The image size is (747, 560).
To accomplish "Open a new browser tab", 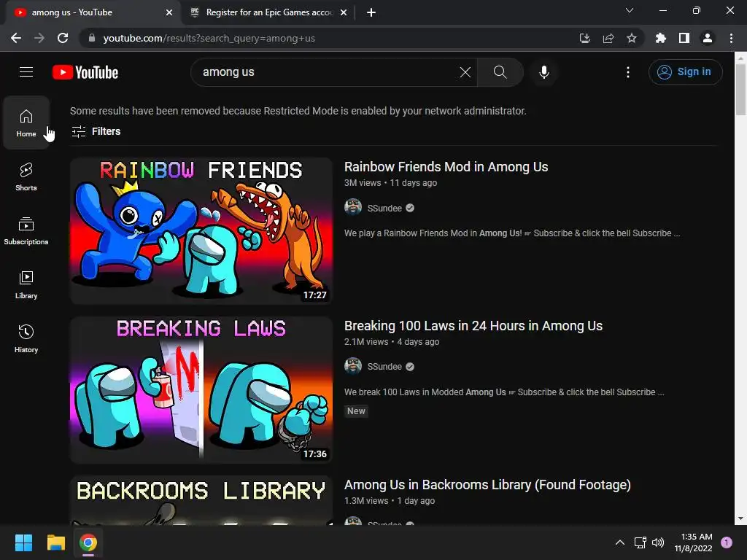I will click(371, 12).
